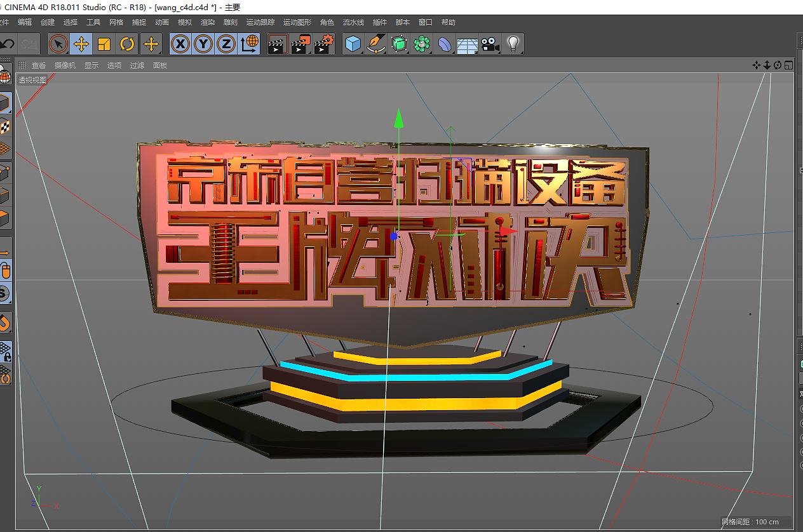Open the 雕刻 menu
Image resolution: width=803 pixels, height=532 pixels.
(231, 22)
